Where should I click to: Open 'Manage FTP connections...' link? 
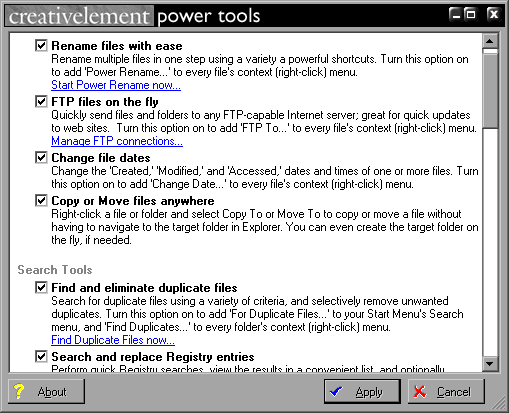point(117,141)
